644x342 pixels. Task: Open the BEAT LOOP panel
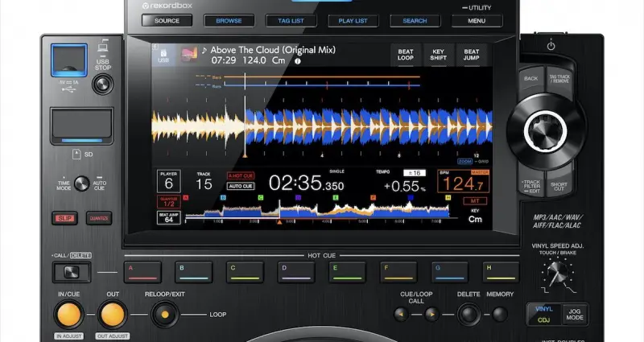coord(407,55)
